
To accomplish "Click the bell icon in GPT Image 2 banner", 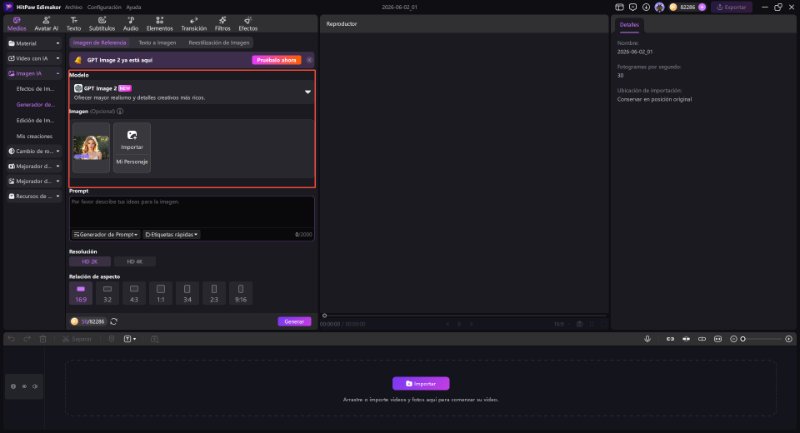I will tap(78, 60).
